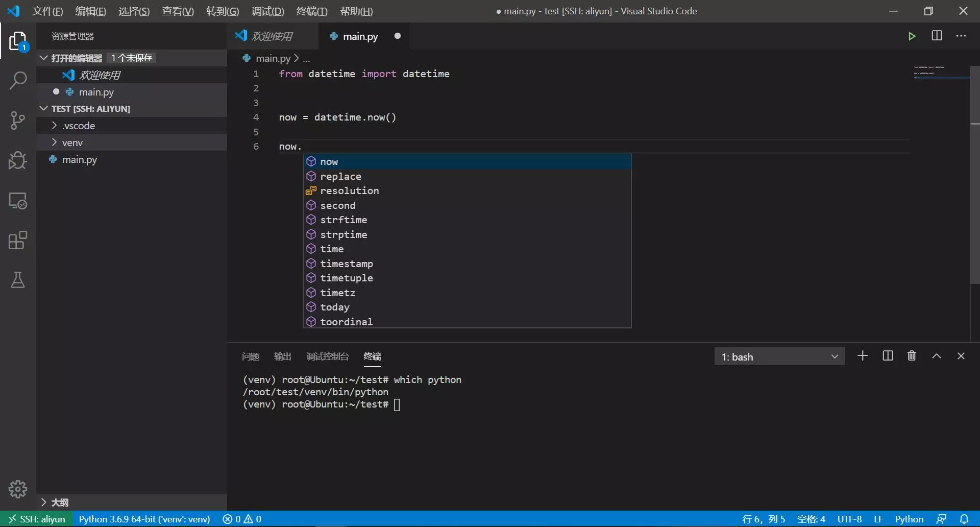Change language mode via Python status item
Screen dimensions: 980x527
(x=909, y=519)
